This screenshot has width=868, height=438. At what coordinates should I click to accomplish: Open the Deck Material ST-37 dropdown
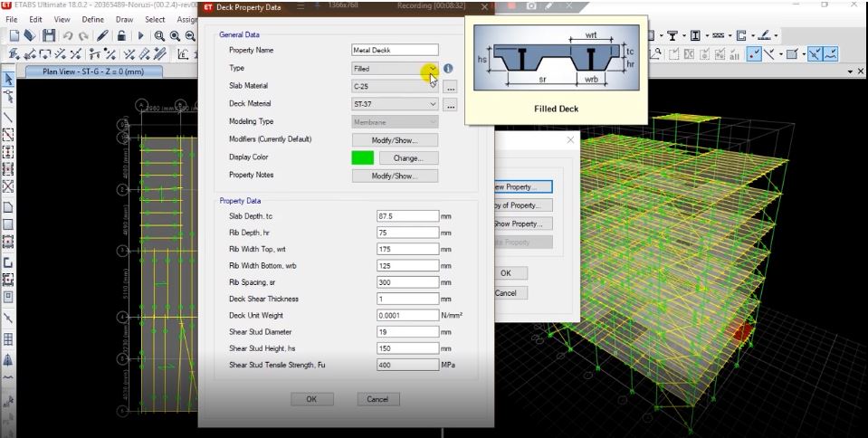(x=433, y=104)
